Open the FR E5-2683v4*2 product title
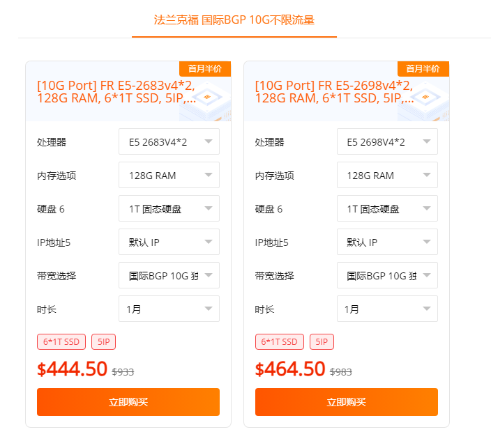Screen dimensions: 491x448 coord(116,92)
